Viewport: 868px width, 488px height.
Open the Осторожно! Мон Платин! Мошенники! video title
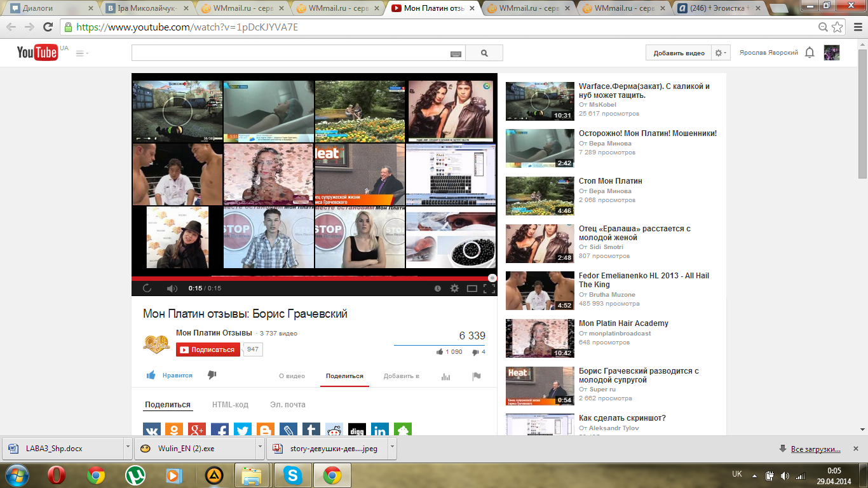click(648, 133)
